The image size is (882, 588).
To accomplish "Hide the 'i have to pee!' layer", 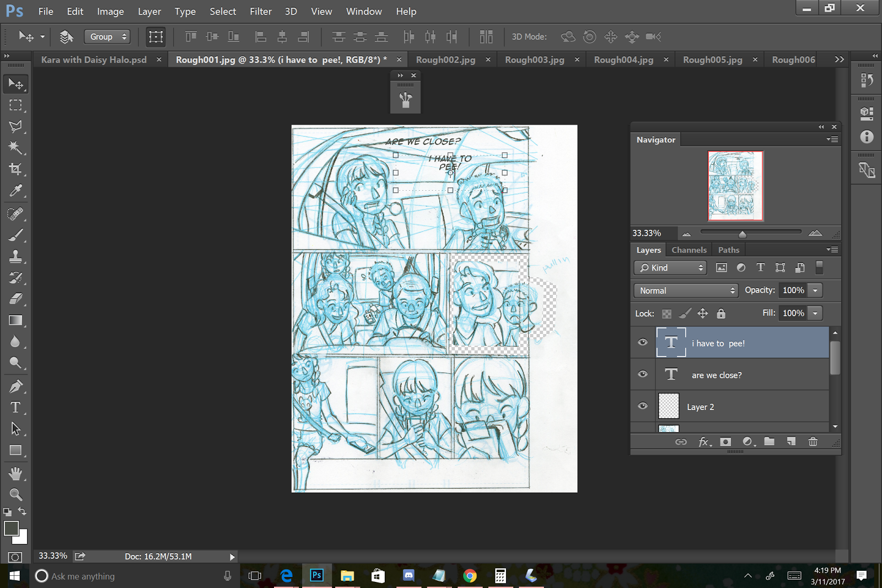I will click(643, 342).
